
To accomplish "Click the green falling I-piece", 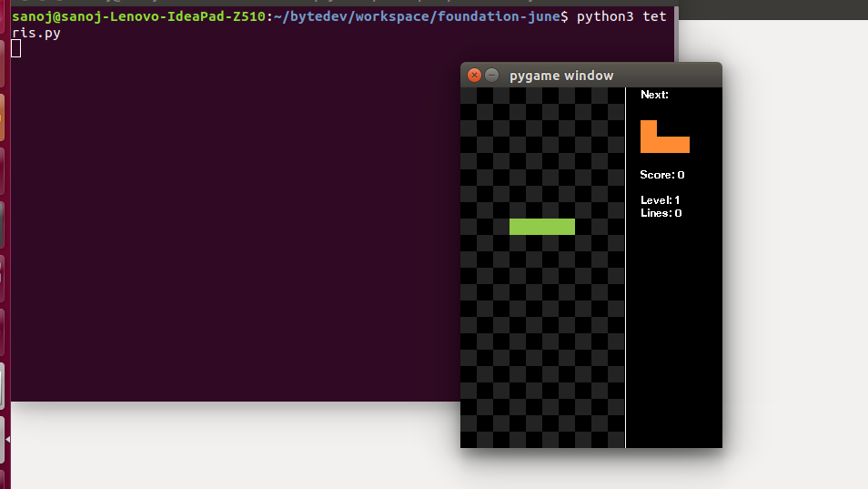I will coord(541,227).
